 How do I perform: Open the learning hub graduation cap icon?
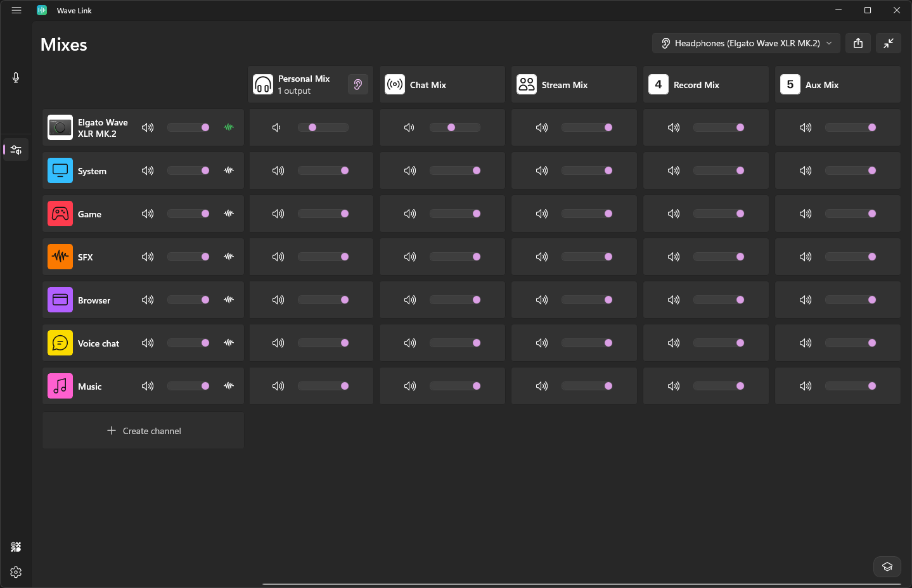point(887,566)
